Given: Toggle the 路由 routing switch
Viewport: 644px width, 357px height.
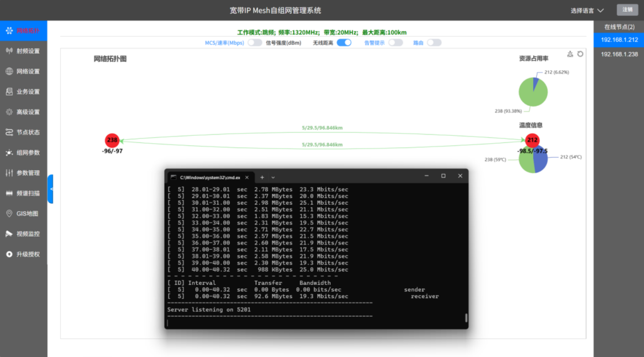Looking at the screenshot, I should coord(434,43).
